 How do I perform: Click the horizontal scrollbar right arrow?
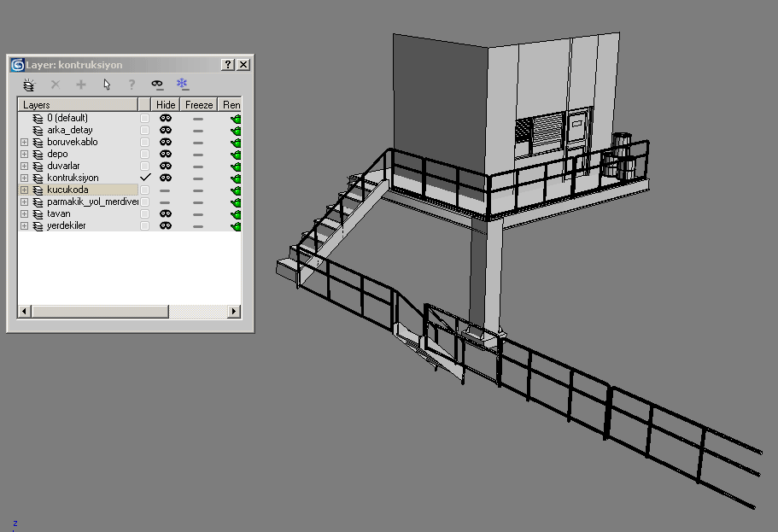[235, 313]
